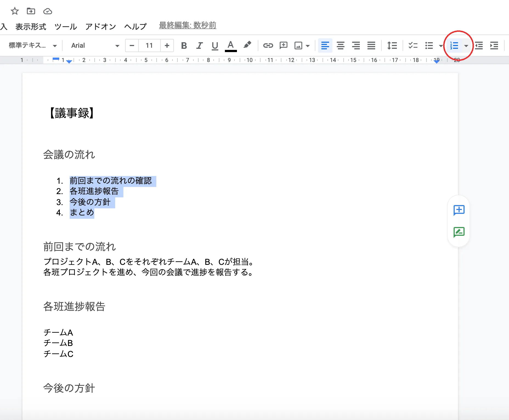The height and width of the screenshot is (420, 509).
Task: Click the add comment toolbar icon
Action: [x=283, y=46]
